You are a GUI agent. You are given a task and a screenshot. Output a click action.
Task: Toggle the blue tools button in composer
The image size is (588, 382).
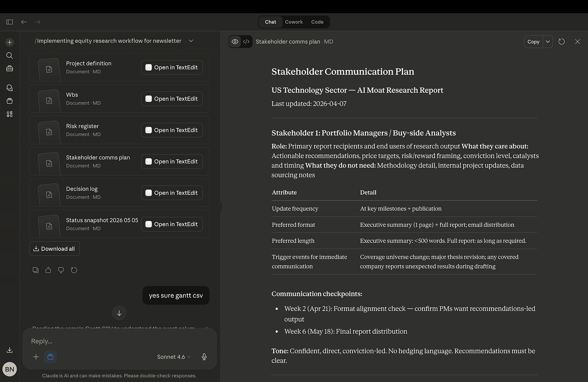tap(50, 357)
